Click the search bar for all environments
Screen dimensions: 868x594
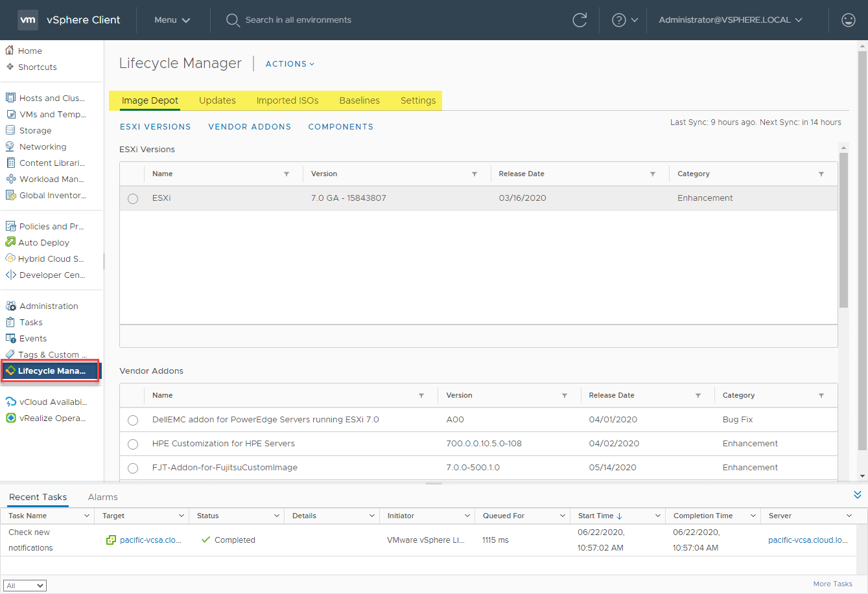pos(298,19)
